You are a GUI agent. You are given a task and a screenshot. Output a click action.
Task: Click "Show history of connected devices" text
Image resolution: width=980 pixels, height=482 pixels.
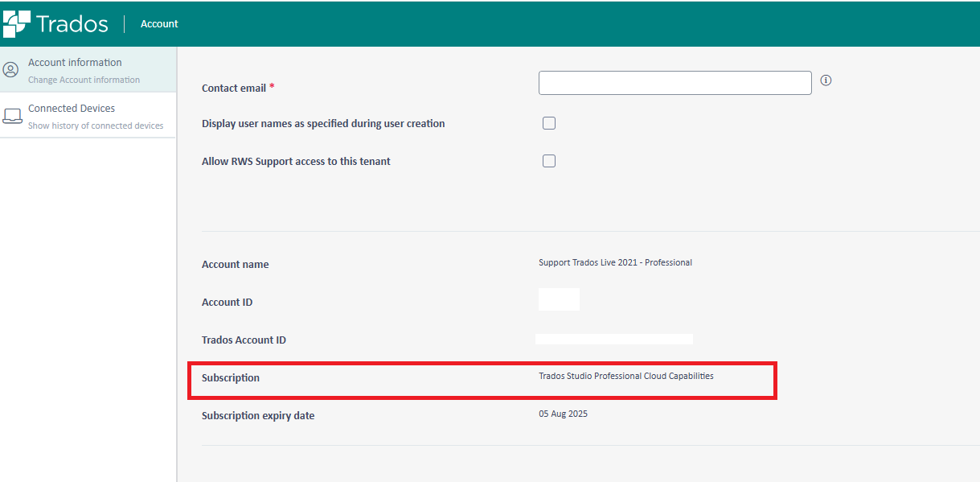(96, 126)
